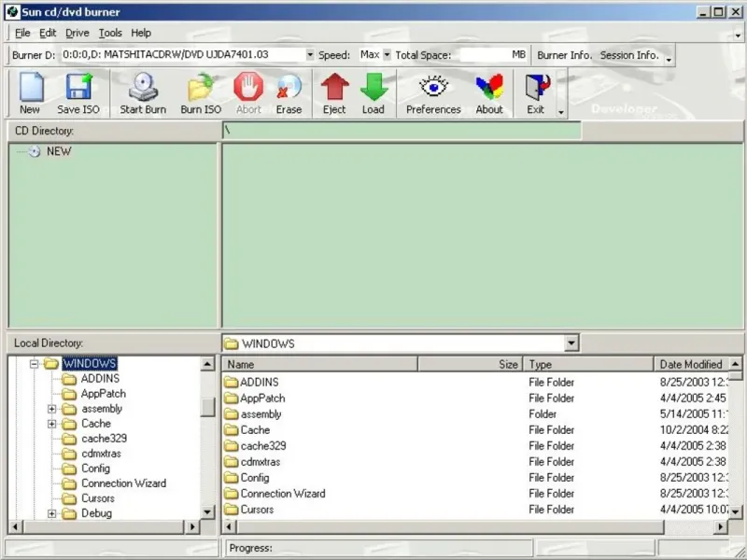Open Preferences with the eye icon
Screen dimensions: 747x560
[x=433, y=93]
